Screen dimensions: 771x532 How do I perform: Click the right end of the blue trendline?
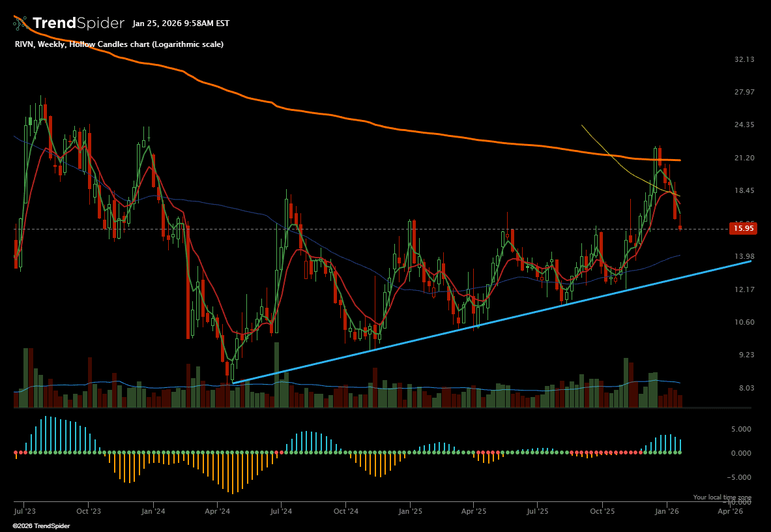pyautogui.click(x=749, y=261)
